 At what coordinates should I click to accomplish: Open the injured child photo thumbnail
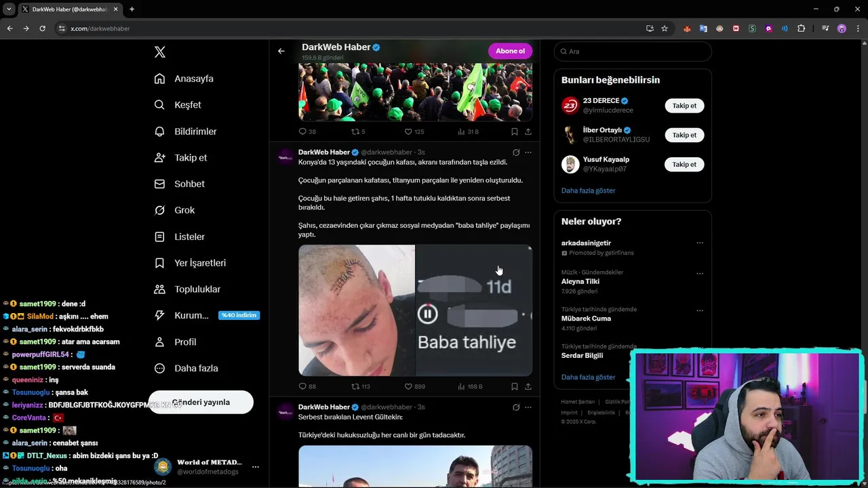click(357, 310)
